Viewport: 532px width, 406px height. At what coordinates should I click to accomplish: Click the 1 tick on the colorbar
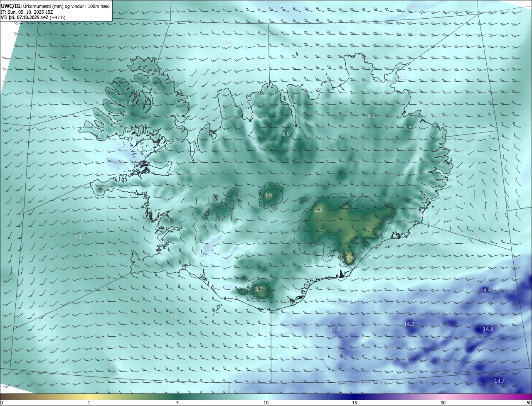(89, 403)
